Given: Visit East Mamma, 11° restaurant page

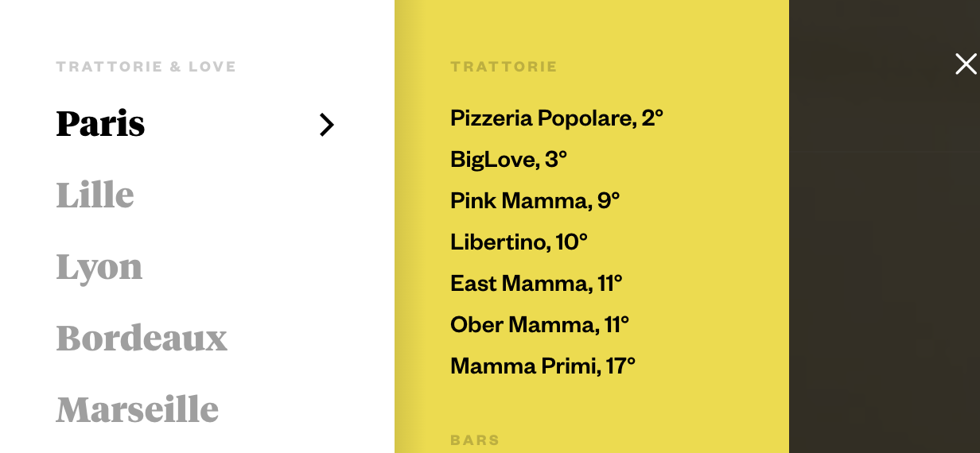Looking at the screenshot, I should (x=536, y=284).
